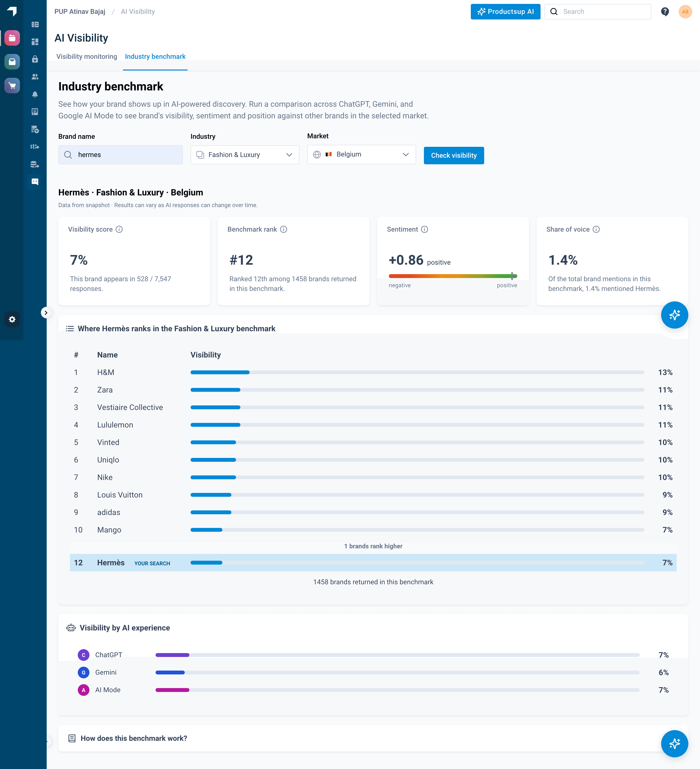This screenshot has height=769, width=700.
Task: Click the AI Mode magenta A icon
Action: 84,690
